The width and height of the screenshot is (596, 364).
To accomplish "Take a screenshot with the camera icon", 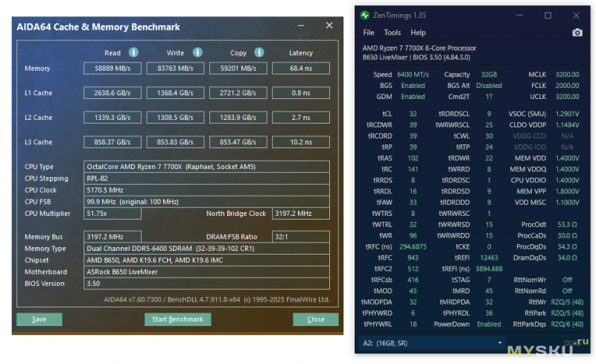I will click(x=577, y=33).
